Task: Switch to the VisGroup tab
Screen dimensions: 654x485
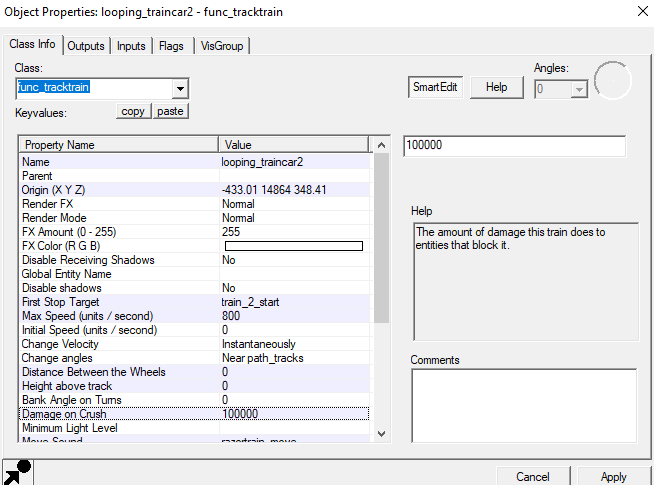Action: pyautogui.click(x=222, y=46)
